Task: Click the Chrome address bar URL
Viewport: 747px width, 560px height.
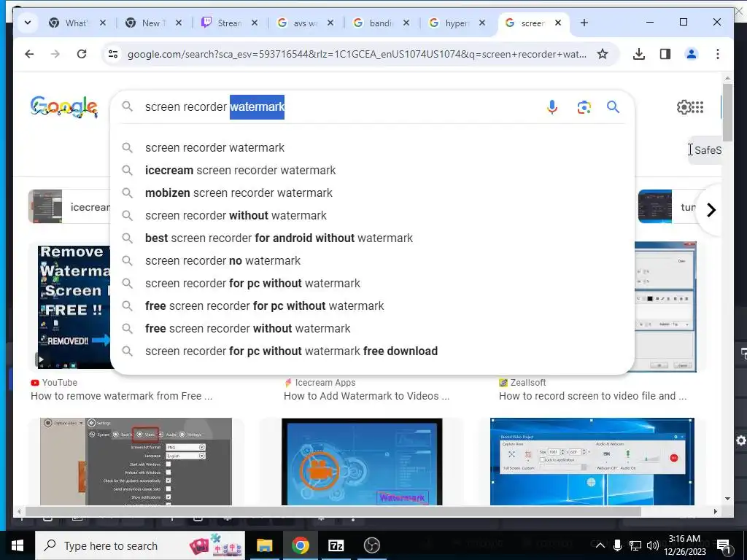Action: coord(356,54)
